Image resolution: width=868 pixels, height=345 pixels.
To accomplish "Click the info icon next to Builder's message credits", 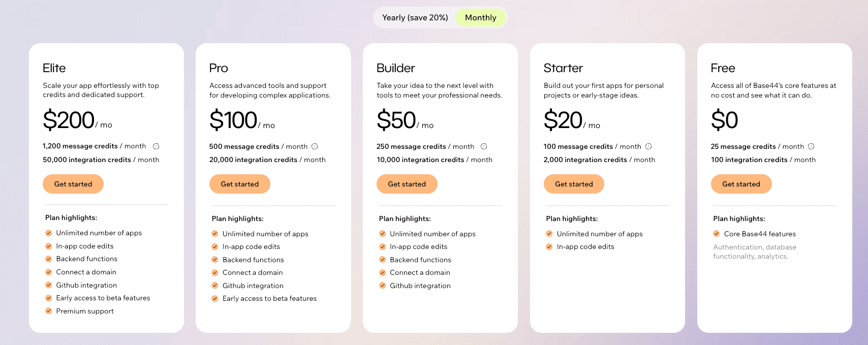I will [x=483, y=146].
